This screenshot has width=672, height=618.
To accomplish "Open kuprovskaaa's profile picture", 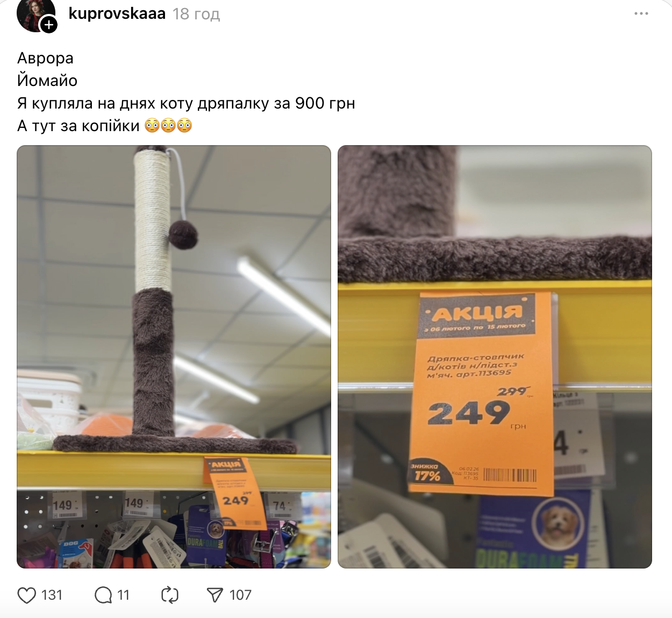I will pyautogui.click(x=35, y=14).
